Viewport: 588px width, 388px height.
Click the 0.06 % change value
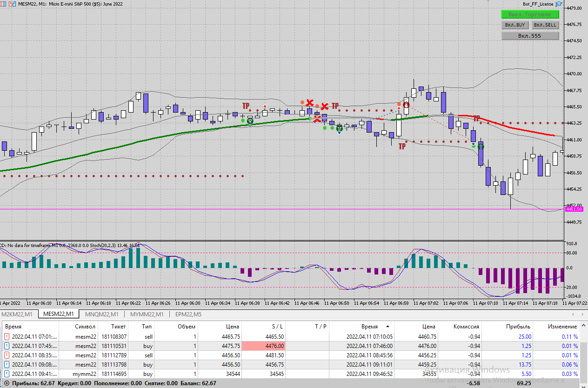569,364
